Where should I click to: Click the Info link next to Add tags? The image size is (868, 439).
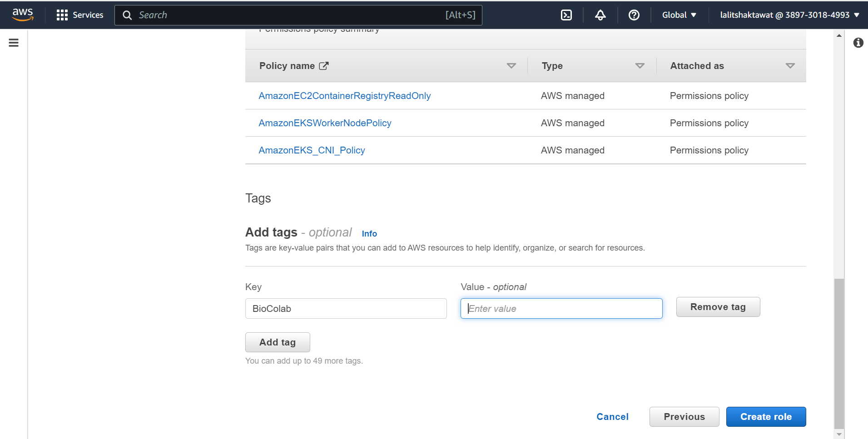[369, 233]
